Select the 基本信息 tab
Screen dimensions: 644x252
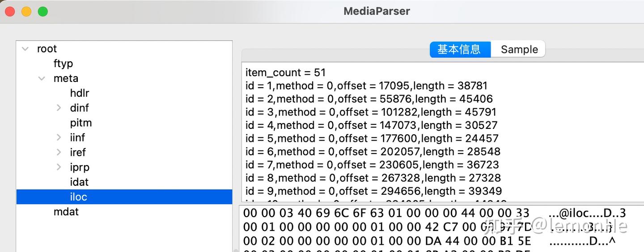(x=459, y=49)
